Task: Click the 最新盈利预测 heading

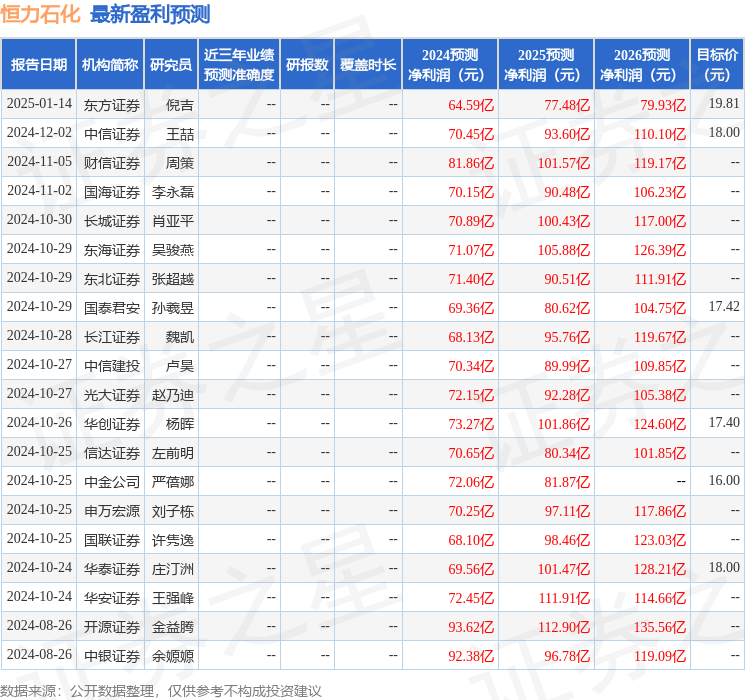Action: 150,14
